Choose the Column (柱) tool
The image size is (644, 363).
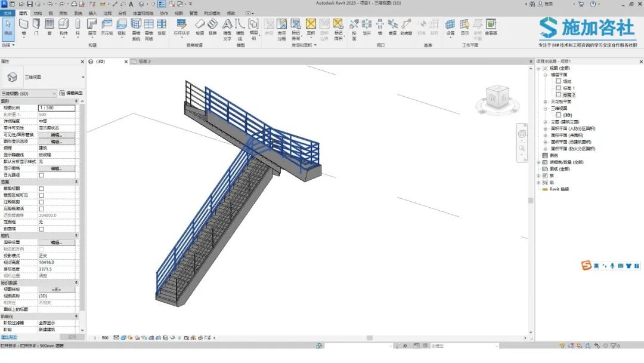tap(78, 27)
